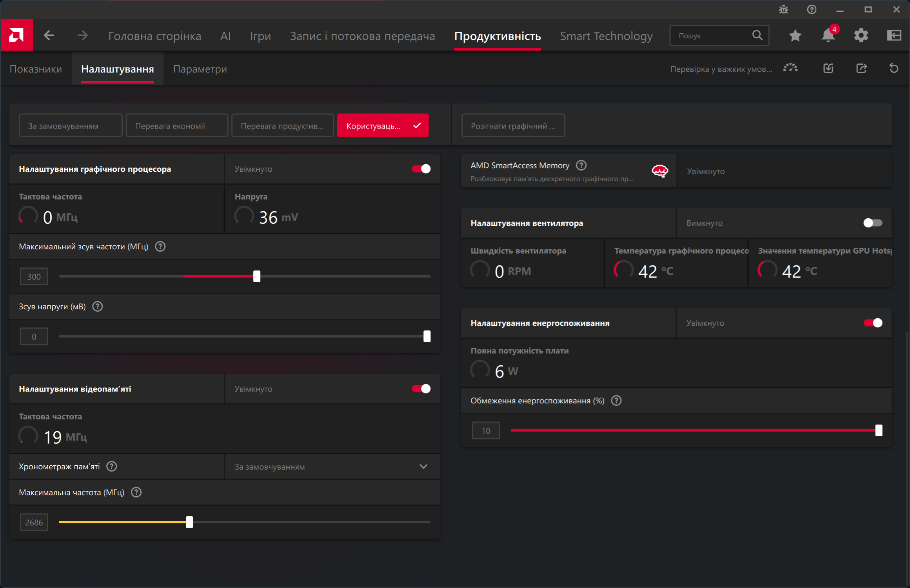The image size is (910, 588).
Task: Open the bug report tool icon
Action: click(783, 9)
